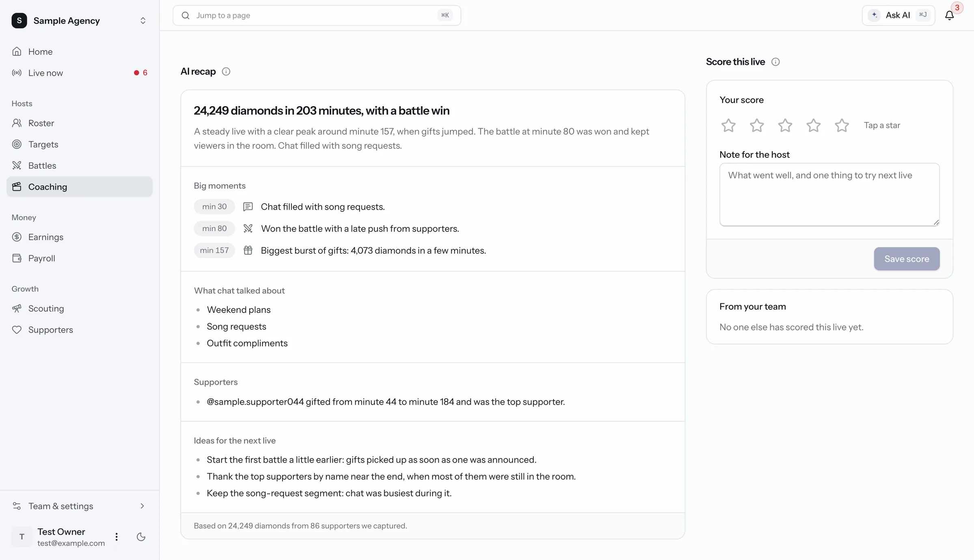Click the search magnifier icon
This screenshot has height=560, width=974.
pyautogui.click(x=185, y=15)
